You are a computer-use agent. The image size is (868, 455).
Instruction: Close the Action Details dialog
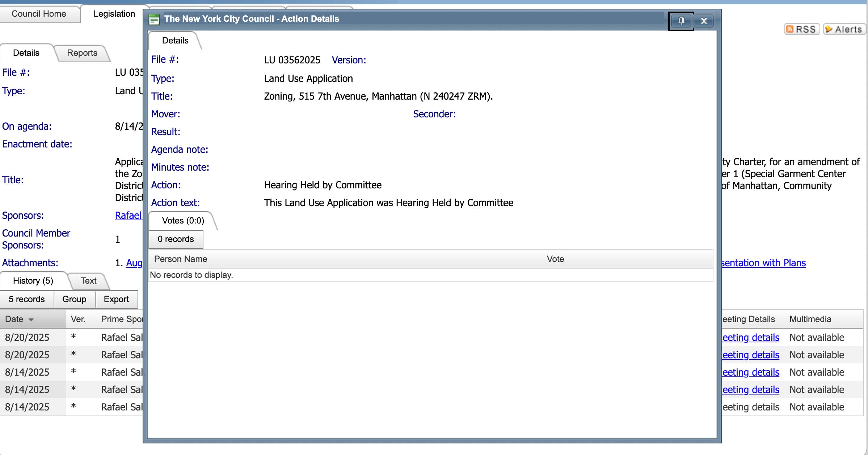pyautogui.click(x=704, y=21)
